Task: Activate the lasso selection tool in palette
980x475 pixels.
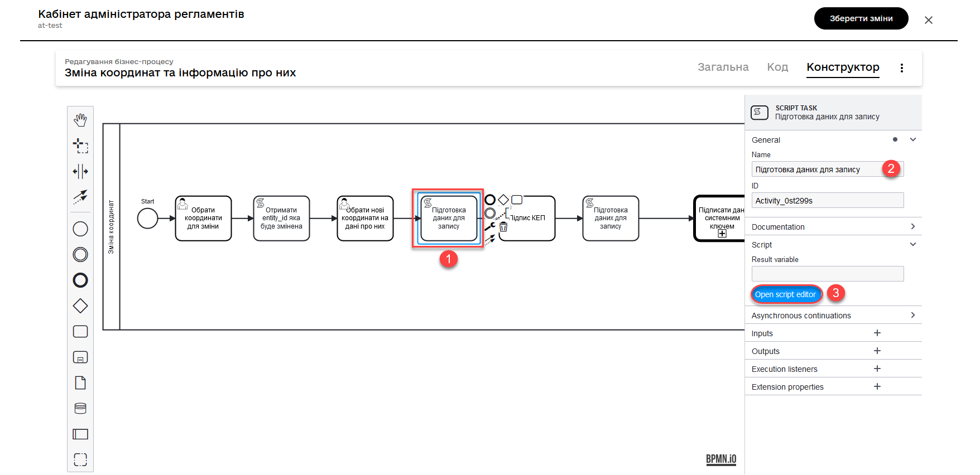Action: coord(80,146)
